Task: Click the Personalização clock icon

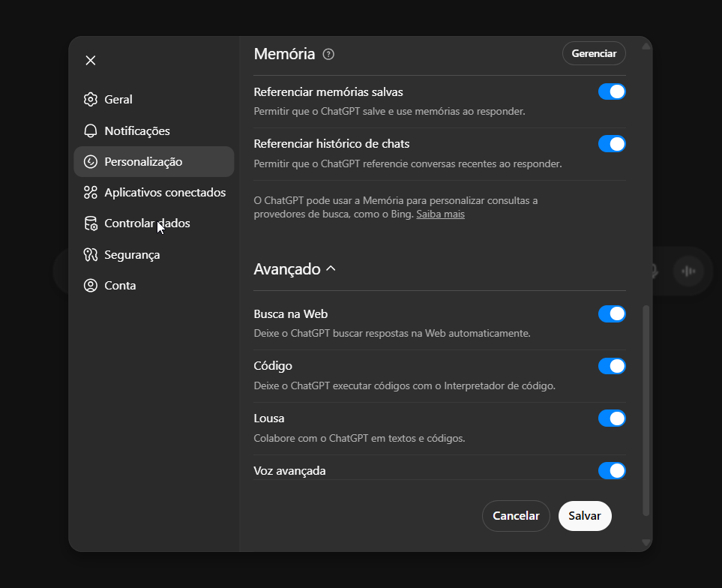Action: point(91,160)
